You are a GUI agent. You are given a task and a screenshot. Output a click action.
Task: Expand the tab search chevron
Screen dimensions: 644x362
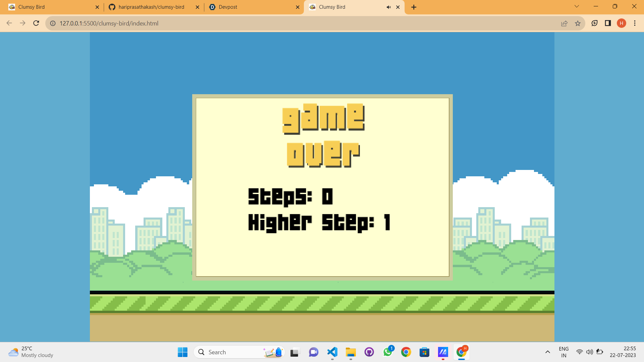click(577, 6)
